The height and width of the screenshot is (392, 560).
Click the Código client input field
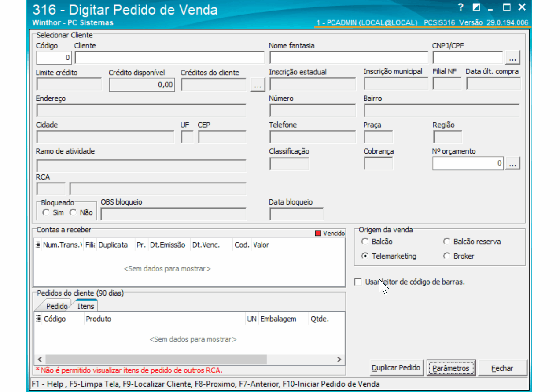(x=54, y=58)
